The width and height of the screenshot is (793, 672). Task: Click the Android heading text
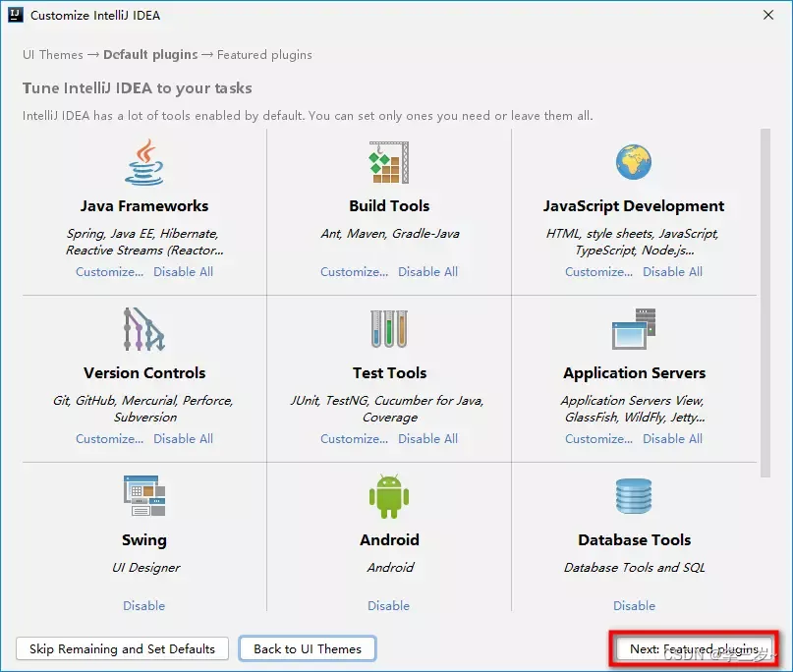pyautogui.click(x=389, y=540)
